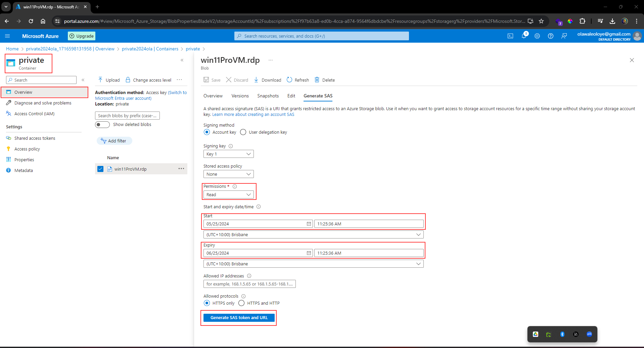644x348 pixels.
Task: Click the Allowed IP addresses field
Action: 249,284
